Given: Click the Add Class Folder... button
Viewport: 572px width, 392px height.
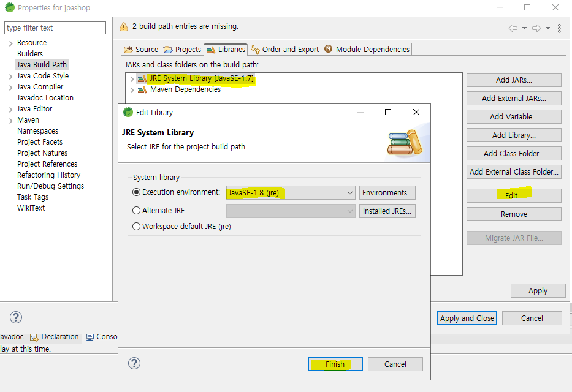Looking at the screenshot, I should click(514, 153).
